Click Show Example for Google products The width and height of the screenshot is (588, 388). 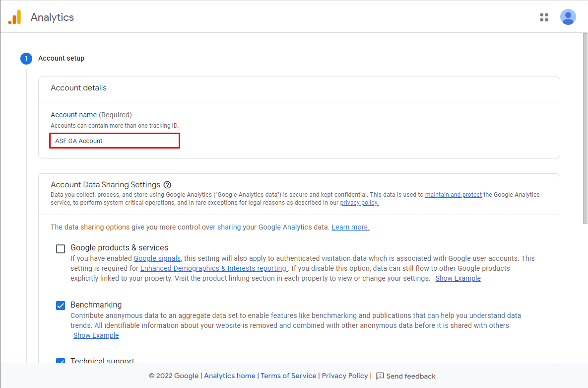(458, 278)
